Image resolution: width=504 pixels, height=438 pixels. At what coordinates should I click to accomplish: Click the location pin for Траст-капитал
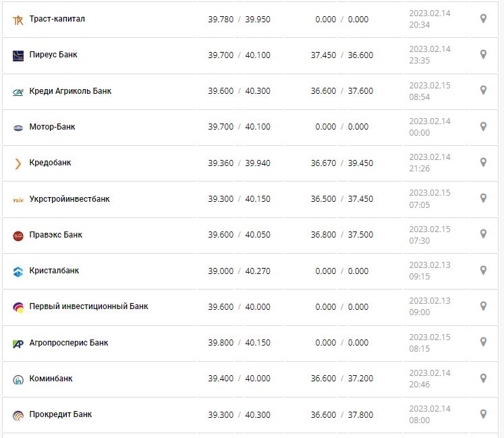pyautogui.click(x=483, y=19)
